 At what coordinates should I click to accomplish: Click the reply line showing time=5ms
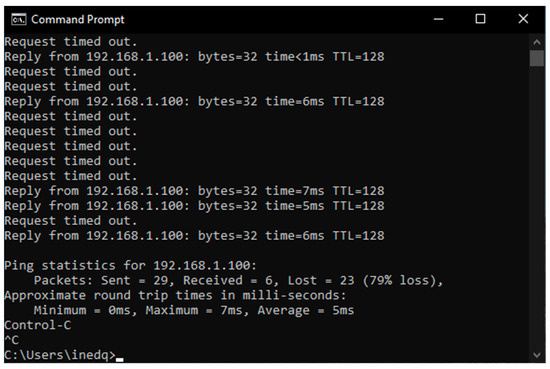coord(194,206)
